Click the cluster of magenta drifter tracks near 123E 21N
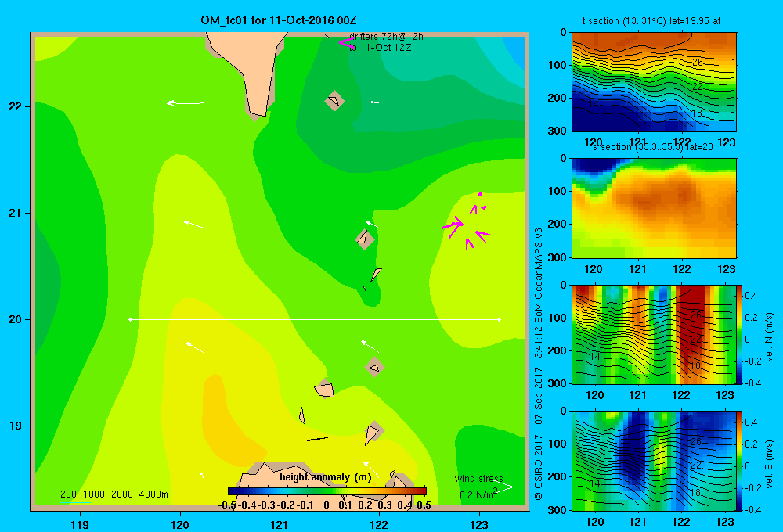The image size is (783, 532). 467,221
